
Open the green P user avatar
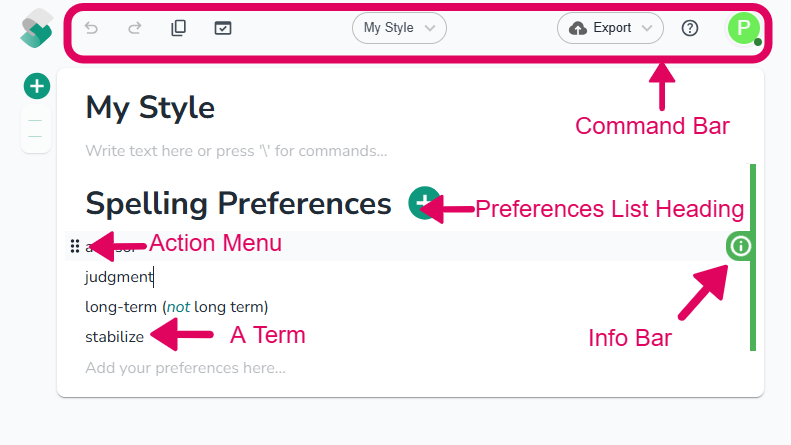[744, 28]
